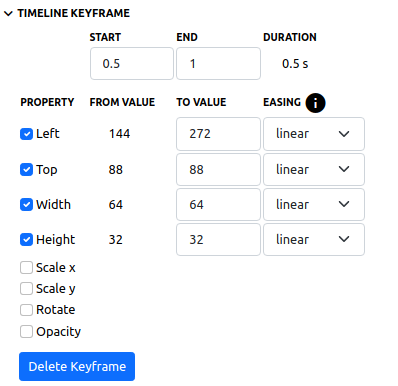Open the Top easing dropdown
Image resolution: width=398 pixels, height=386 pixels.
coord(314,170)
